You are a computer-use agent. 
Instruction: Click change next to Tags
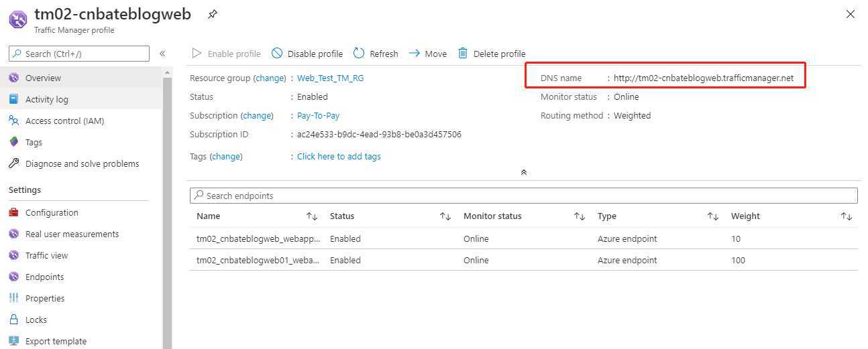click(226, 156)
